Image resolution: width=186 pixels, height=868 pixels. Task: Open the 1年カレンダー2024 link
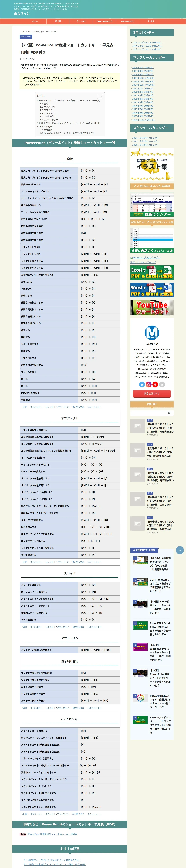point(147,42)
